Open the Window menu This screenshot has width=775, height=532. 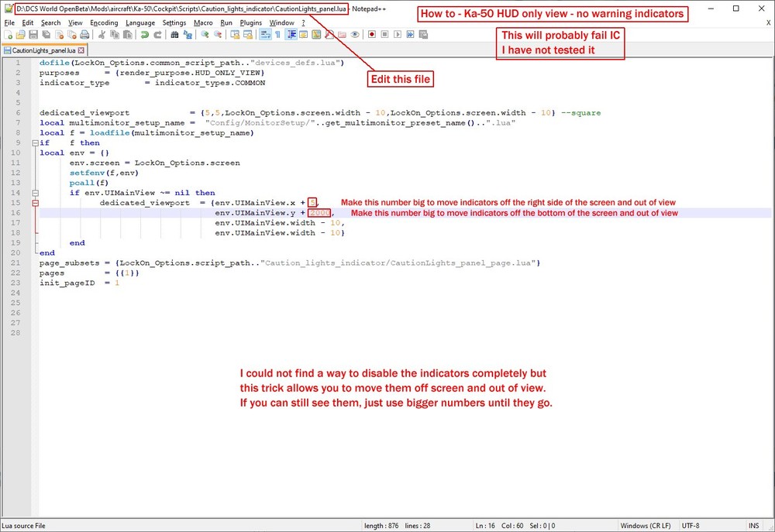[282, 22]
